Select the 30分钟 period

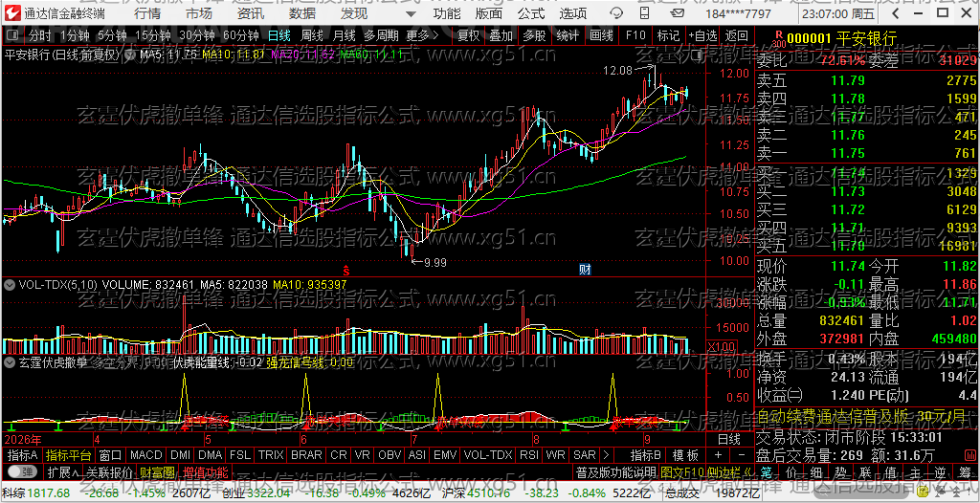[196, 36]
